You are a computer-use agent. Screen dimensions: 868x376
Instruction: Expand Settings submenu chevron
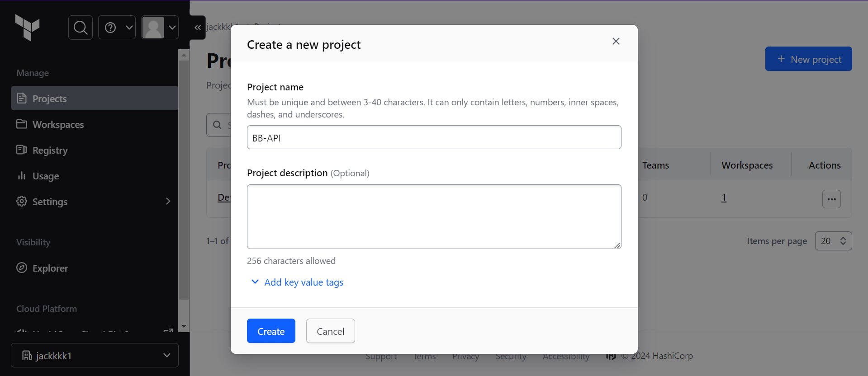[x=168, y=201]
